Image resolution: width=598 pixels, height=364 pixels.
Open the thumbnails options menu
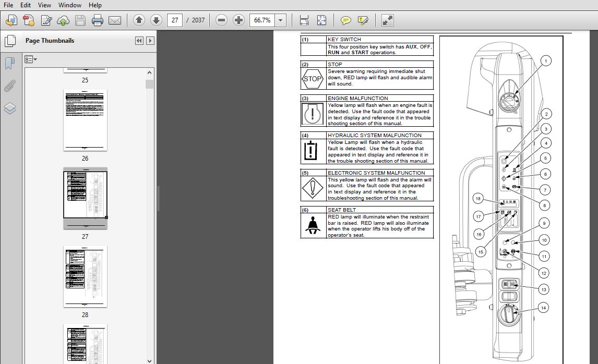[31, 59]
